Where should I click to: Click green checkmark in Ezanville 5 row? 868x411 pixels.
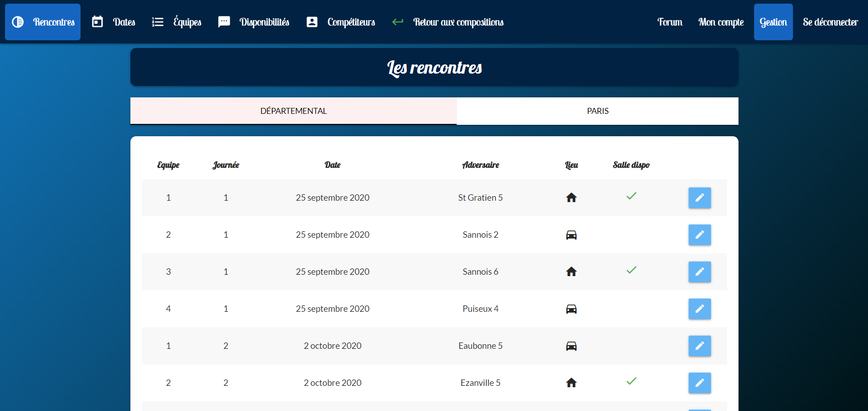point(631,381)
